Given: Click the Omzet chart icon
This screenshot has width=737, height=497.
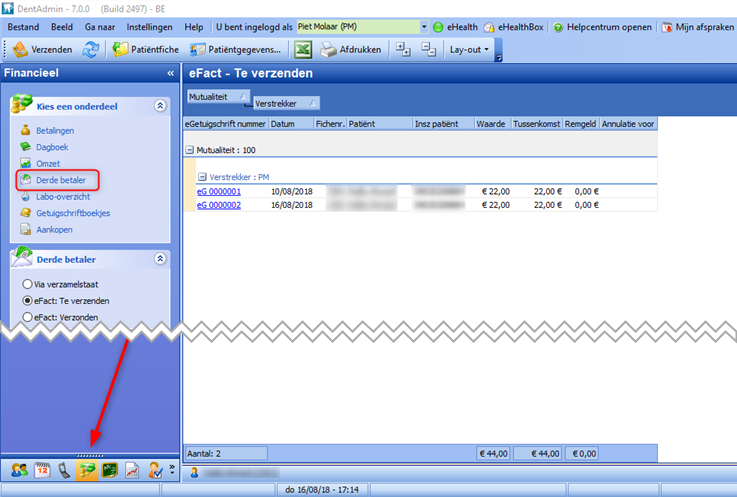Looking at the screenshot, I should tap(25, 163).
